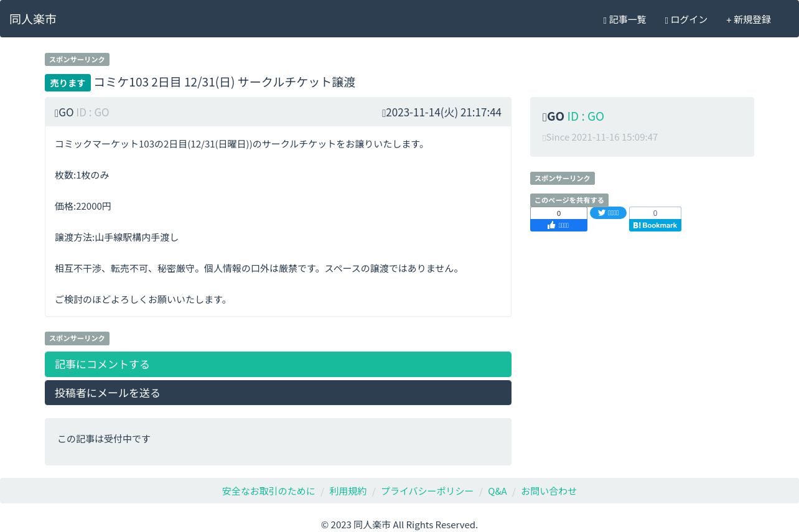Click the スポンサーリンク label above the comment button
The height and width of the screenshot is (532, 799).
77,338
